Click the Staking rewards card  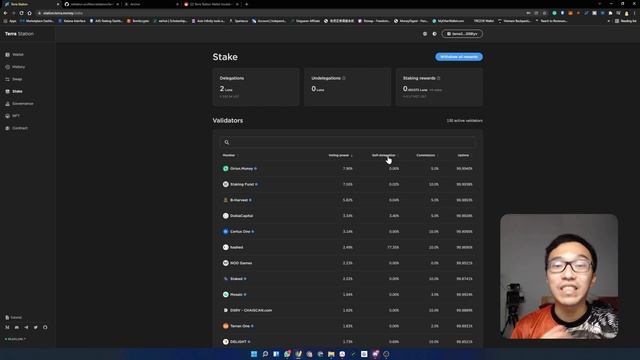coord(439,87)
